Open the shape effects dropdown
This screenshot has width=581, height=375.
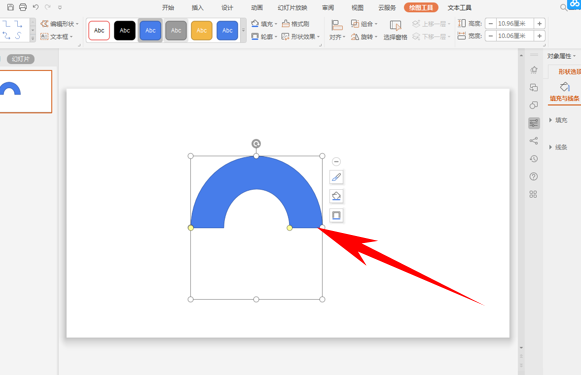[301, 36]
